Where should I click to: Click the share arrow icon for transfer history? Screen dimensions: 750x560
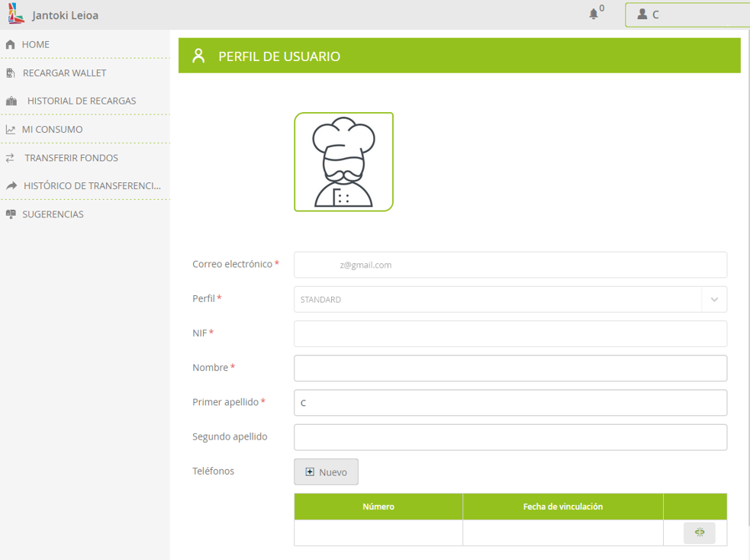tap(11, 186)
